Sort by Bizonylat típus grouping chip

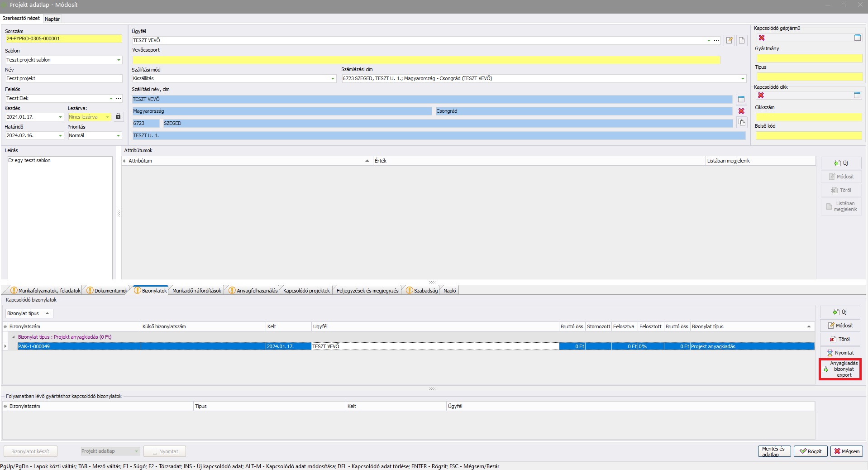(x=29, y=313)
